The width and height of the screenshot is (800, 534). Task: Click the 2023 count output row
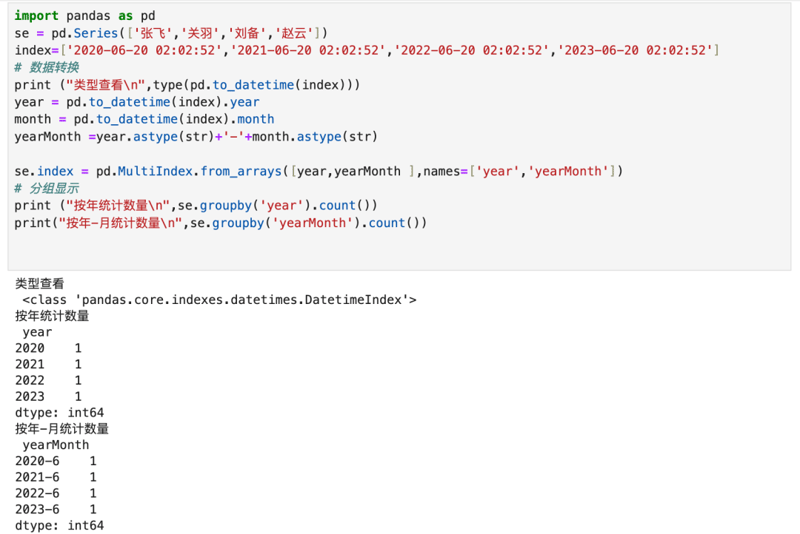pyautogui.click(x=48, y=396)
